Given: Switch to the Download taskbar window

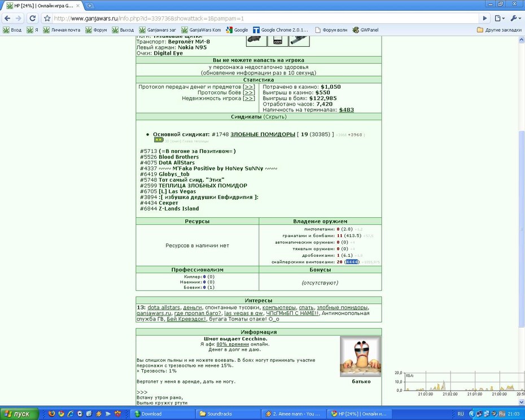Looking at the screenshot, I should click(162, 414).
